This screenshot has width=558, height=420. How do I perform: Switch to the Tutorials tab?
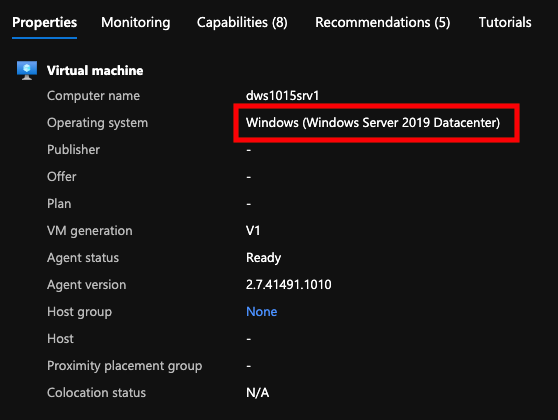505,22
